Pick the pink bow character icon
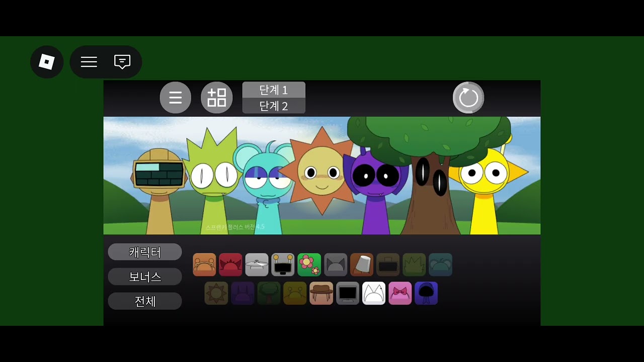Image resolution: width=644 pixels, height=362 pixels. pyautogui.click(x=400, y=293)
